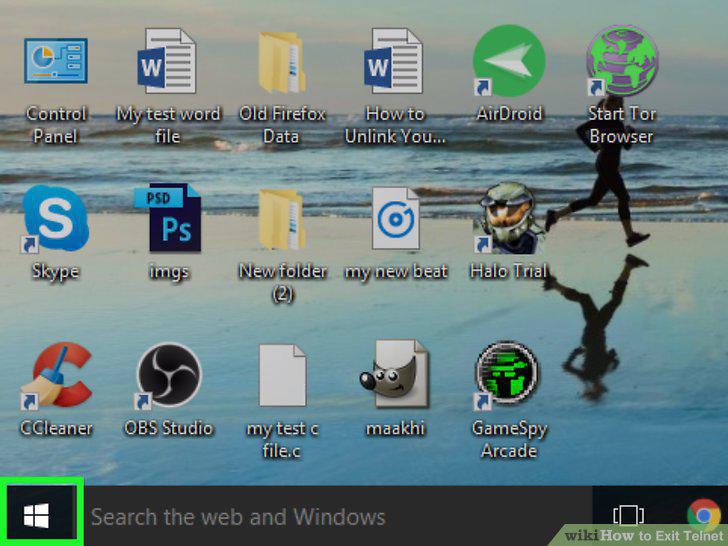Image resolution: width=728 pixels, height=546 pixels.
Task: Select the my test c file.c icon
Action: pyautogui.click(x=282, y=375)
